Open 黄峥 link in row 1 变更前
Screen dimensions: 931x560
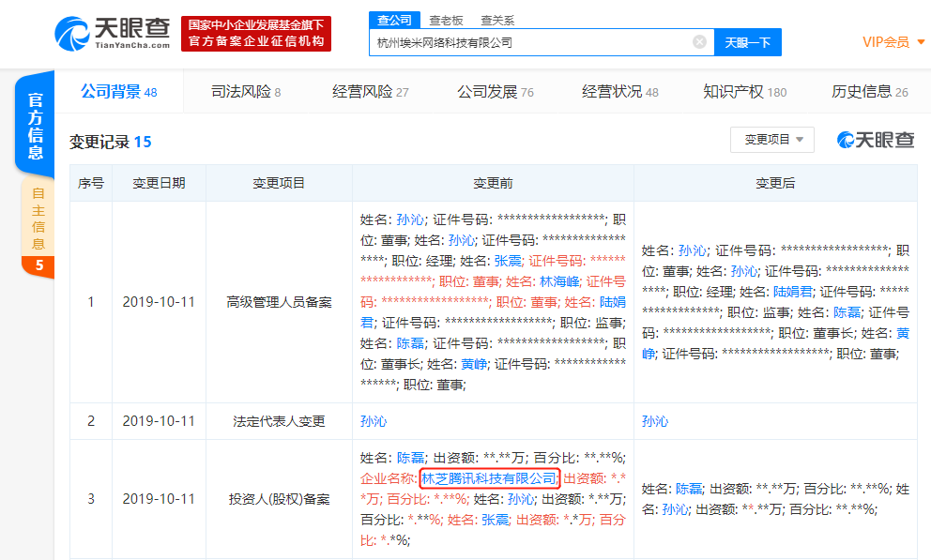[474, 364]
